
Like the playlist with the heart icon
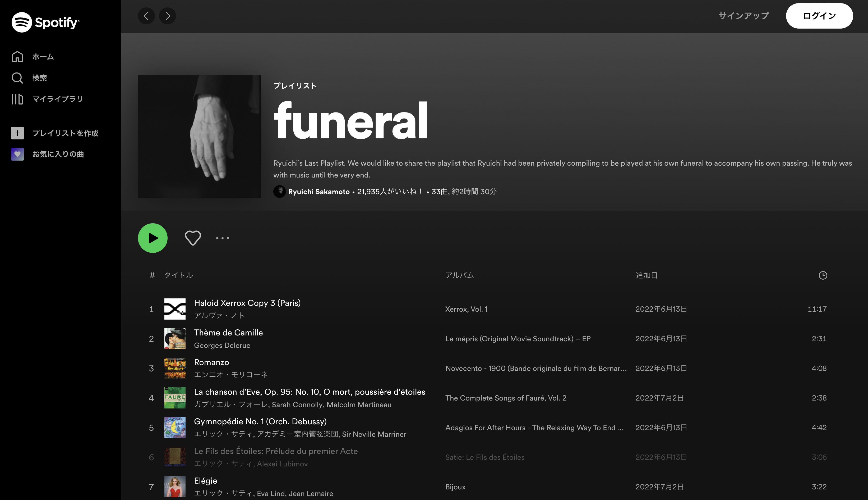point(193,238)
